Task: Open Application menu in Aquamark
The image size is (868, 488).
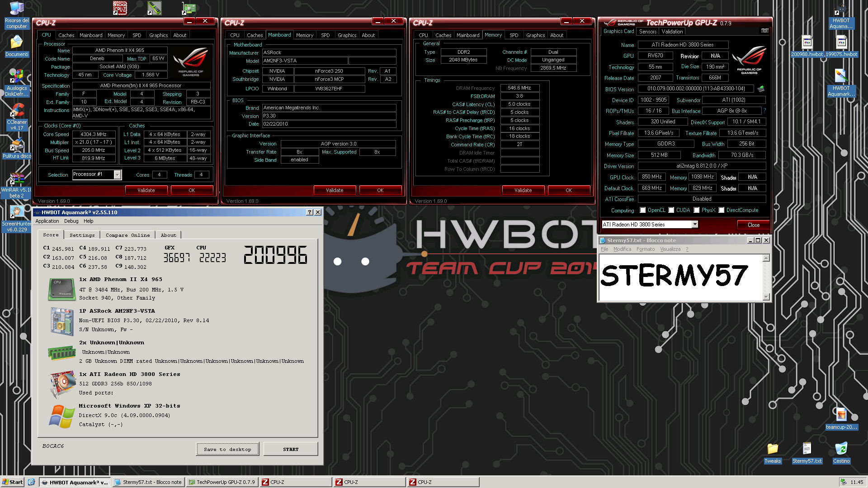Action: (47, 221)
